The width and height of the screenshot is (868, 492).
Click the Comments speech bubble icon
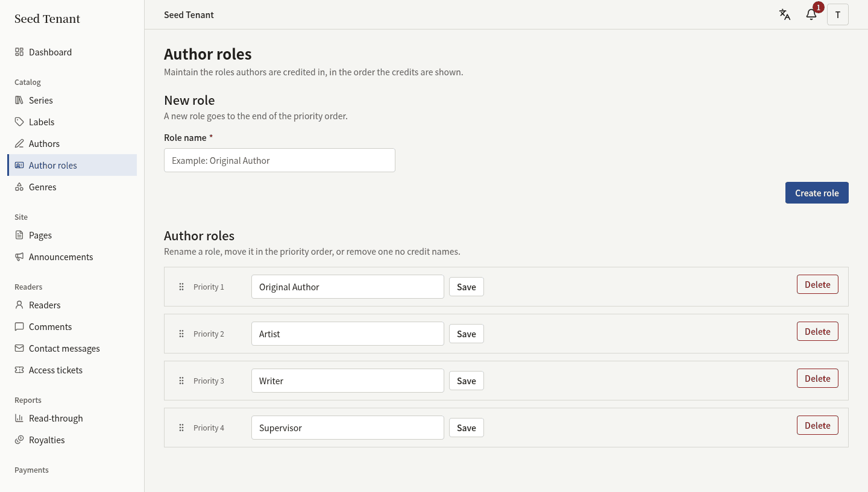click(x=19, y=326)
